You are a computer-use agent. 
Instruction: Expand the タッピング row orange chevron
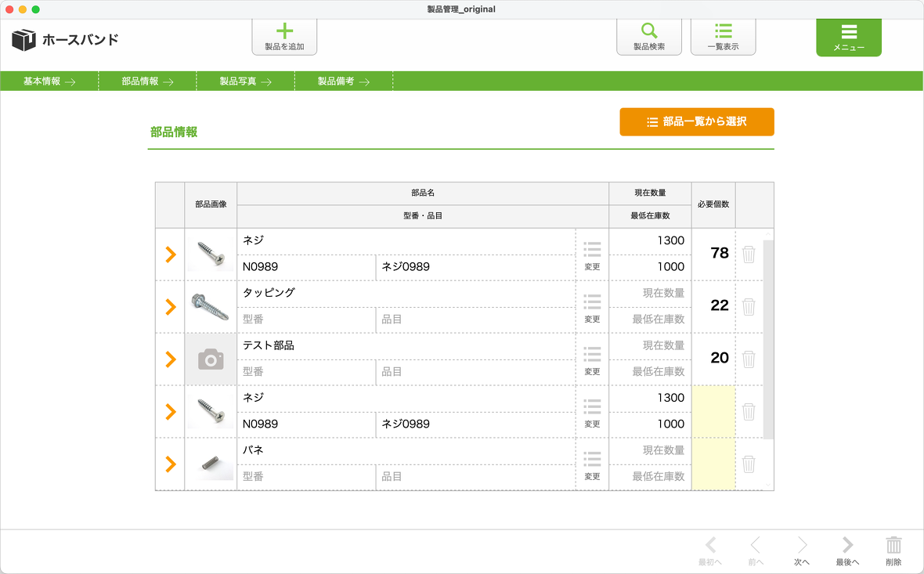coord(170,306)
